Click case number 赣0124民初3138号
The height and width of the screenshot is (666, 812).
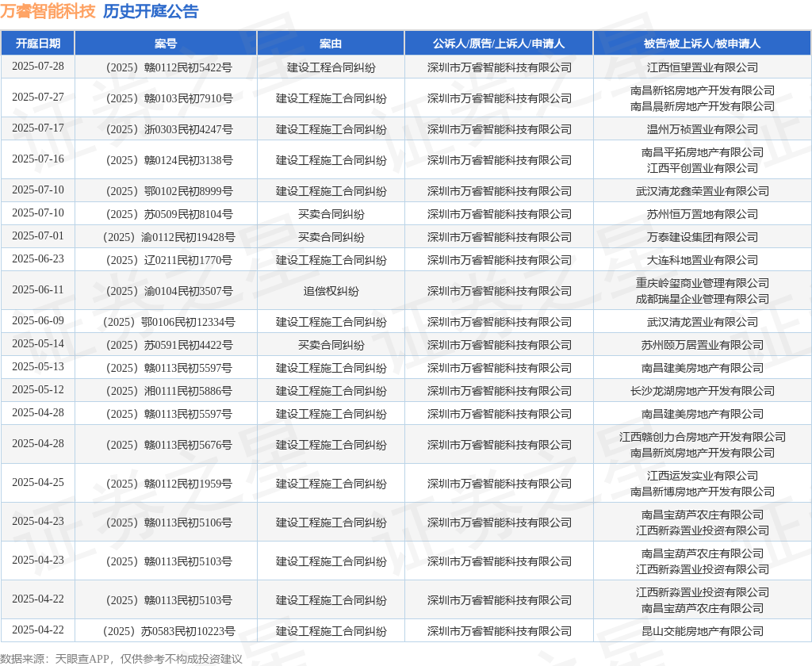click(x=169, y=160)
